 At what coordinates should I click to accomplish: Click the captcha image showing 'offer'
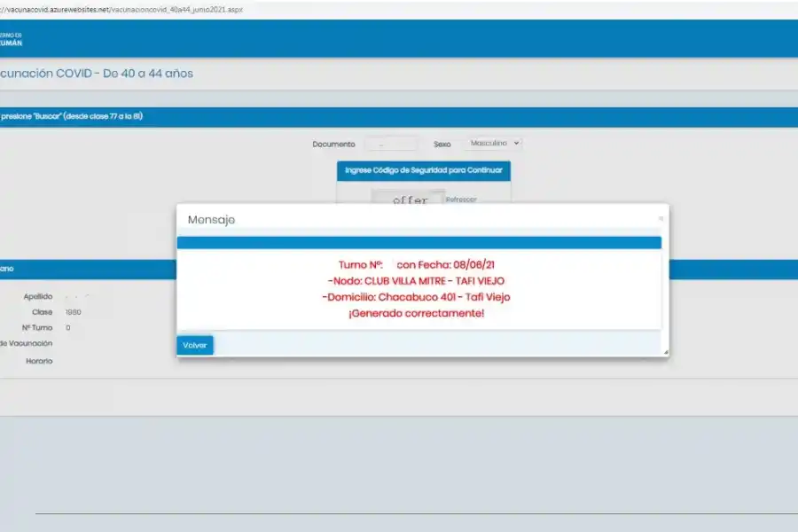pyautogui.click(x=410, y=199)
